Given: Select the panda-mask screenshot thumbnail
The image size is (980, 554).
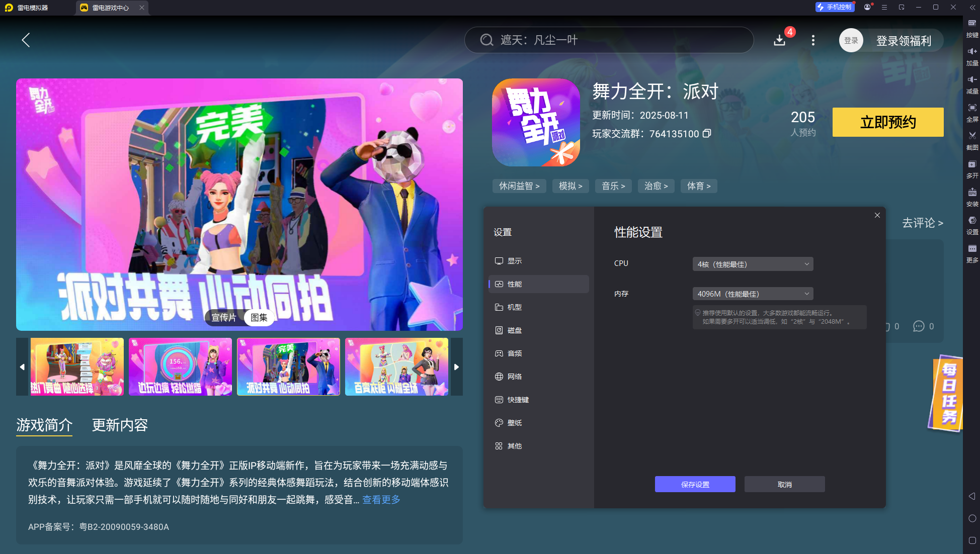Looking at the screenshot, I should [x=288, y=366].
